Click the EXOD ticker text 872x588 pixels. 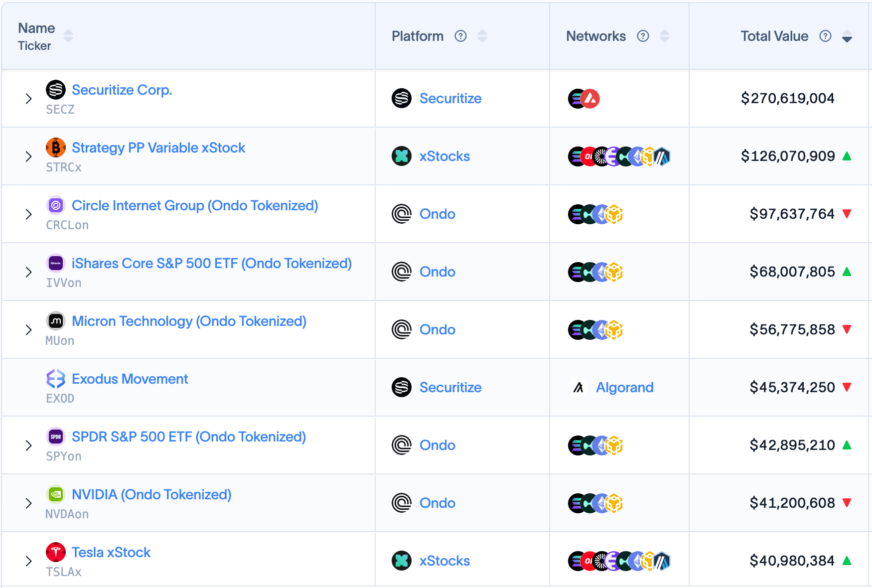point(60,398)
